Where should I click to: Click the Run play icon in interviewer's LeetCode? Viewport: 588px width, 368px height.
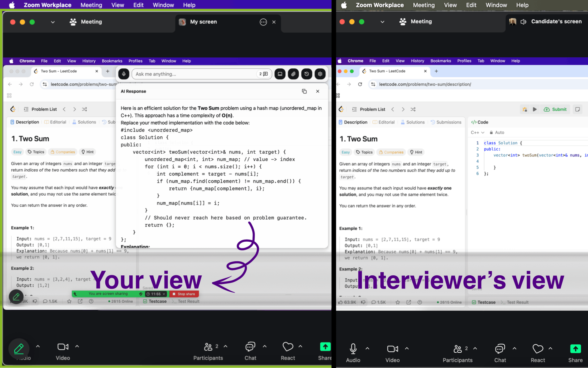[x=535, y=109]
